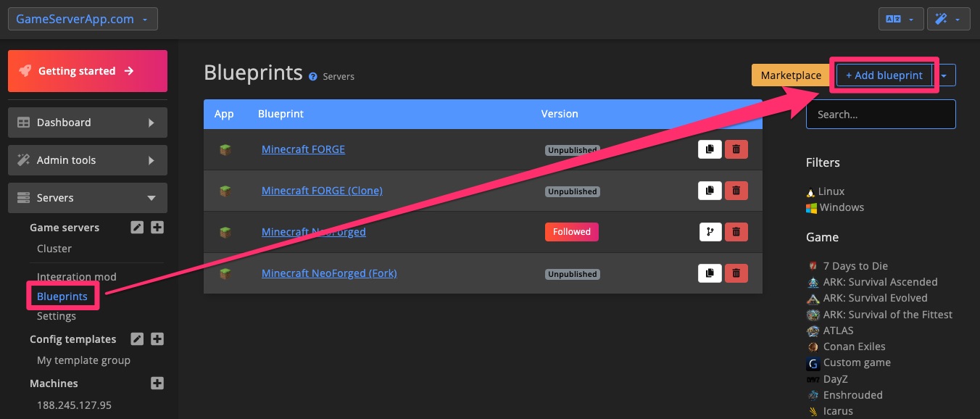980x419 pixels.
Task: Click edit pencil icon beside Game servers
Action: 137,228
